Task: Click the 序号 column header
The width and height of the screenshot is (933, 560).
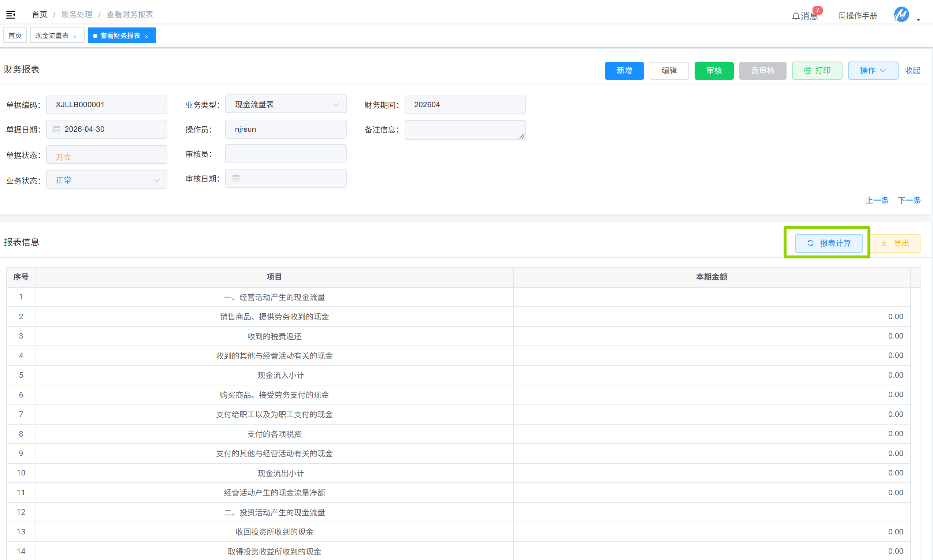Action: [x=21, y=277]
